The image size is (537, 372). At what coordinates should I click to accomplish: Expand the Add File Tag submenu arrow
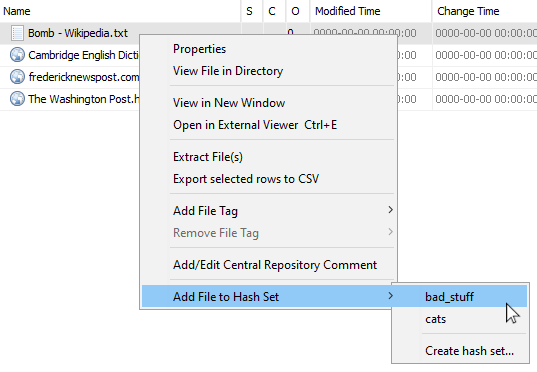(x=390, y=210)
